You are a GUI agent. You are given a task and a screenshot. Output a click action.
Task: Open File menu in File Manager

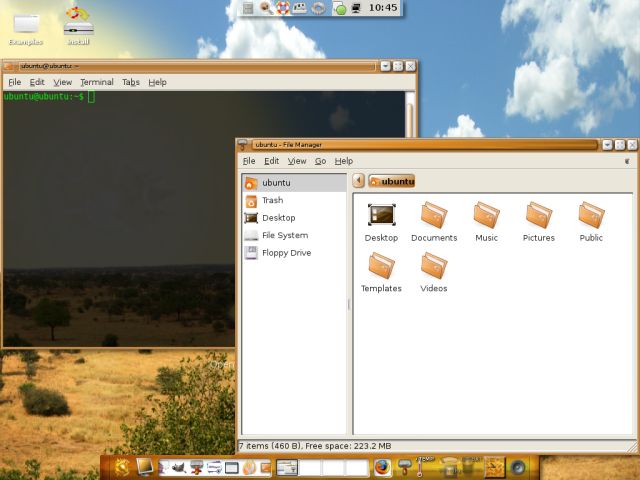click(x=249, y=161)
